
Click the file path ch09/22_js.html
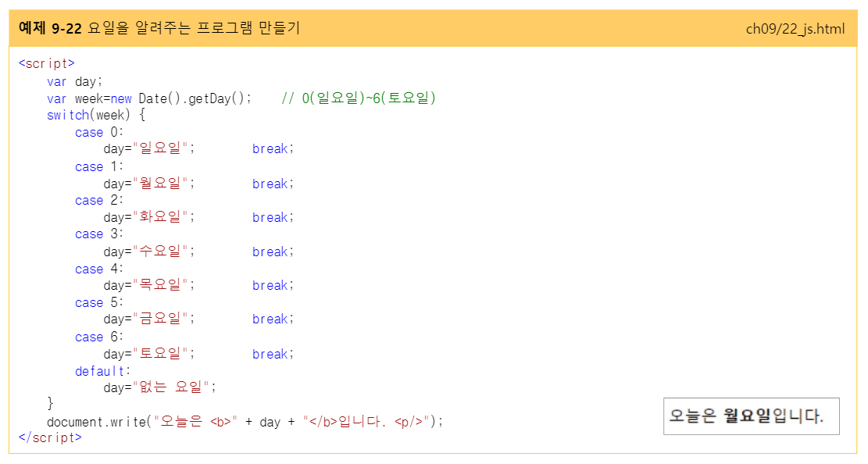click(x=795, y=29)
